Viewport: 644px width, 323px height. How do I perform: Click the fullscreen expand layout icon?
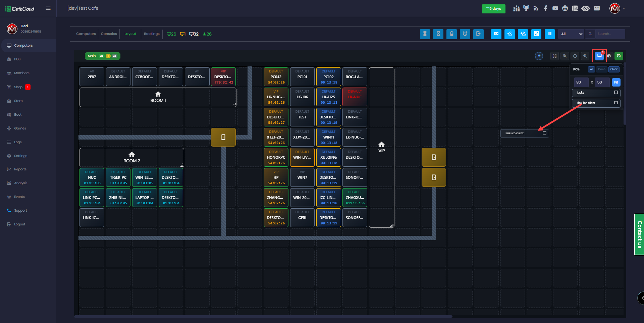[554, 56]
